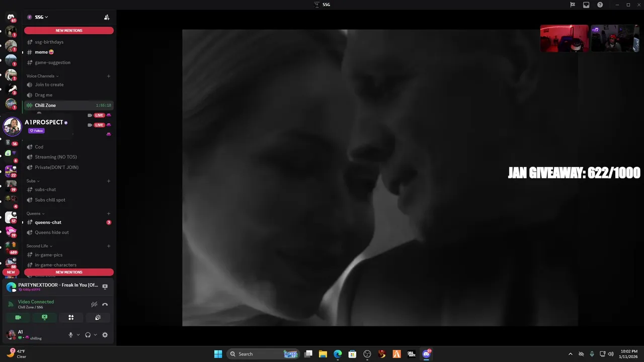
Task: Open invite people icon next to SSG
Action: (107, 17)
